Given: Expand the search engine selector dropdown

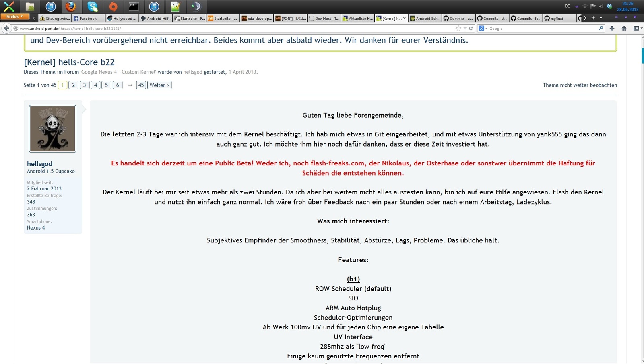Looking at the screenshot, I should (x=483, y=28).
